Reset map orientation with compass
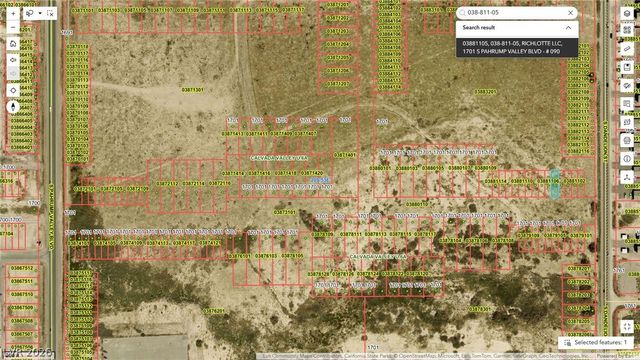This screenshot has width=640, height=360. click(x=13, y=107)
